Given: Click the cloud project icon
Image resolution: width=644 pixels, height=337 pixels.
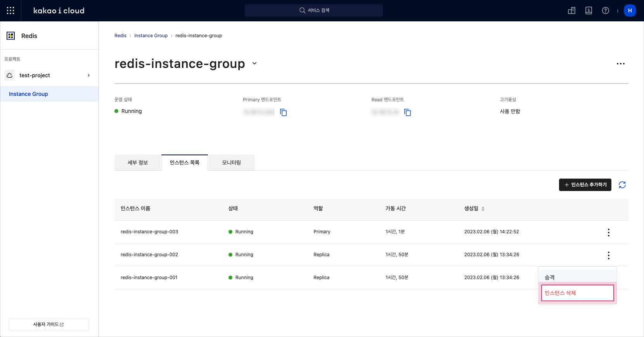Looking at the screenshot, I should [x=10, y=75].
